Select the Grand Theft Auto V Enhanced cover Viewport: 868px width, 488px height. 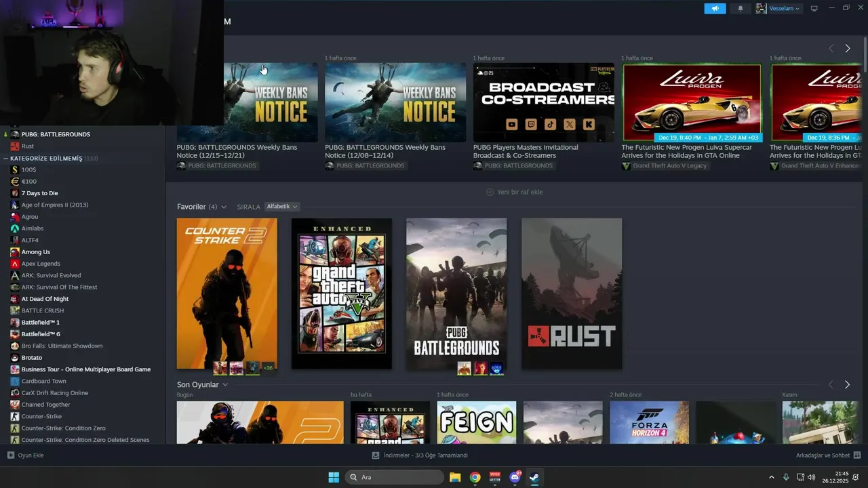pos(341,293)
